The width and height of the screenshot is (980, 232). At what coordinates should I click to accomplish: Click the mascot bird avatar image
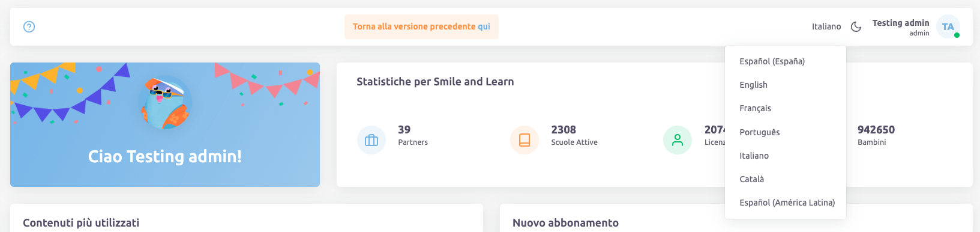(165, 103)
